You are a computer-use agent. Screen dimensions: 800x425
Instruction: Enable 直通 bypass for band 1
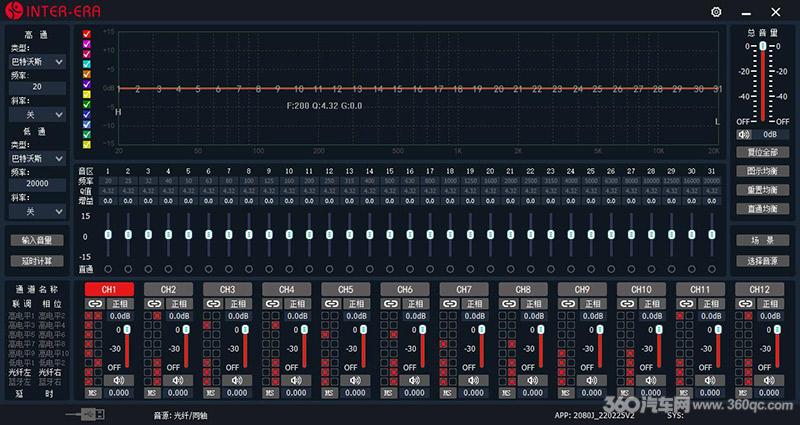108,269
